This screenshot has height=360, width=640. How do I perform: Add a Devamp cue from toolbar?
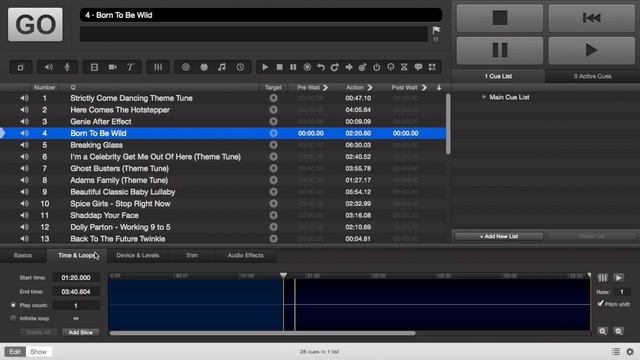tap(335, 67)
